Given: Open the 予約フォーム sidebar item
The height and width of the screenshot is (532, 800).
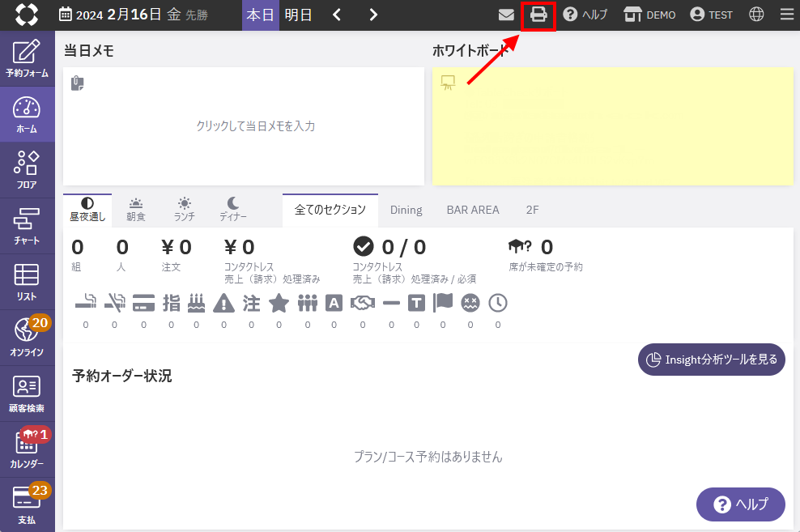Looking at the screenshot, I should pos(27,59).
